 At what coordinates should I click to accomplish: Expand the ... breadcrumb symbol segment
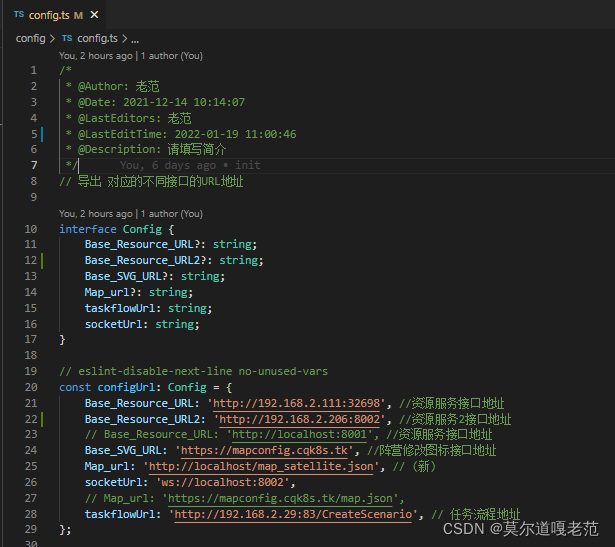pyautogui.click(x=135, y=38)
